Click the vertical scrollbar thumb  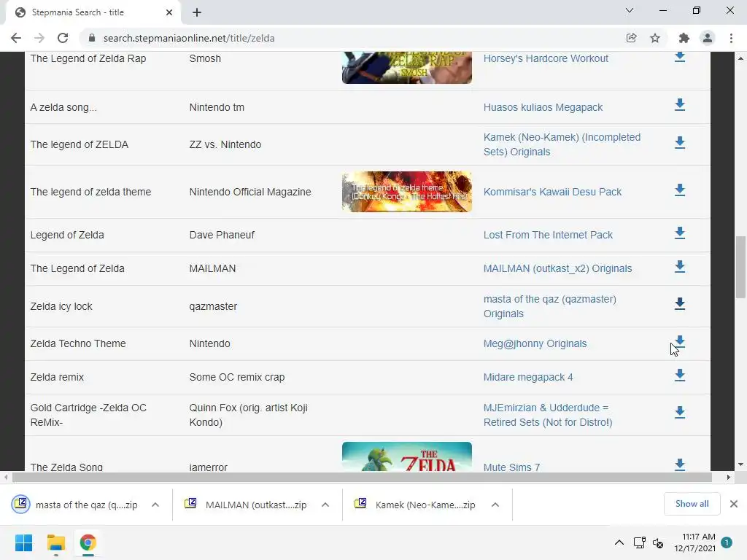740,267
